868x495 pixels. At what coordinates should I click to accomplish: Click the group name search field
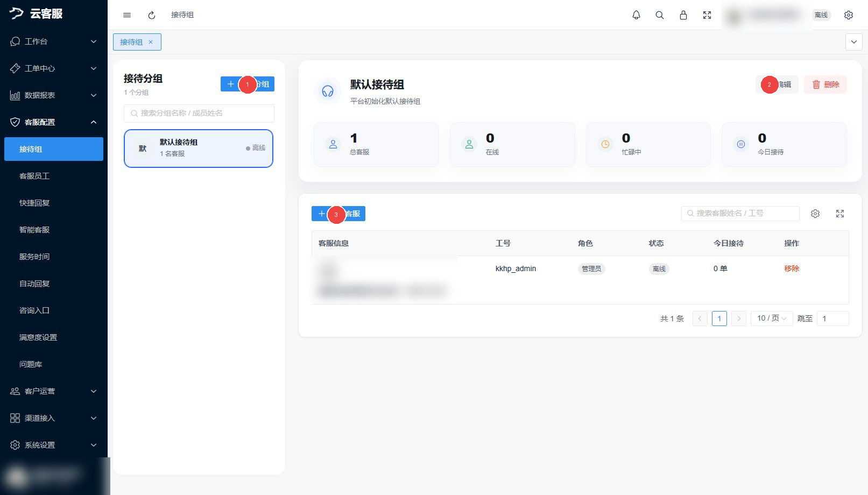coord(199,114)
